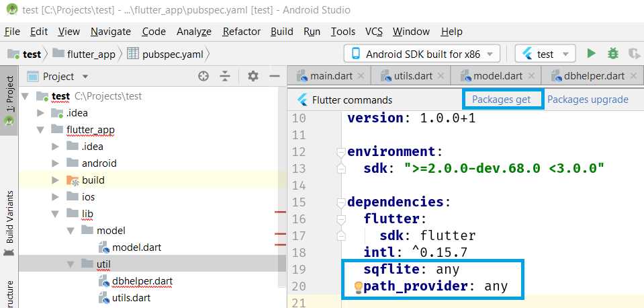644x308 pixels.
Task: Run the app with green play button
Action: click(591, 53)
